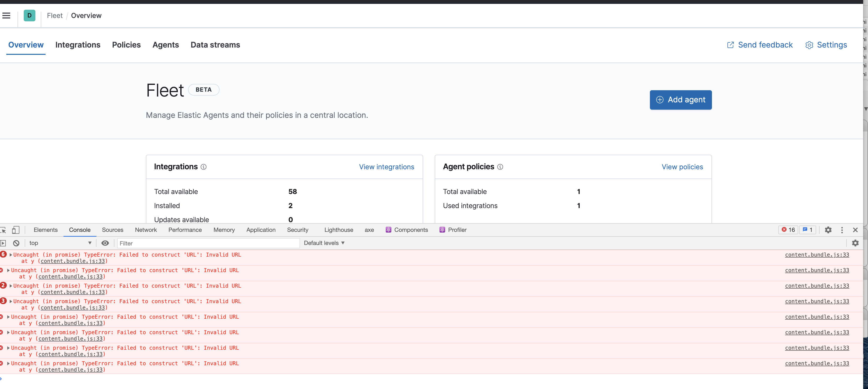Open DevTools settings gear in tab bar

(x=828, y=230)
